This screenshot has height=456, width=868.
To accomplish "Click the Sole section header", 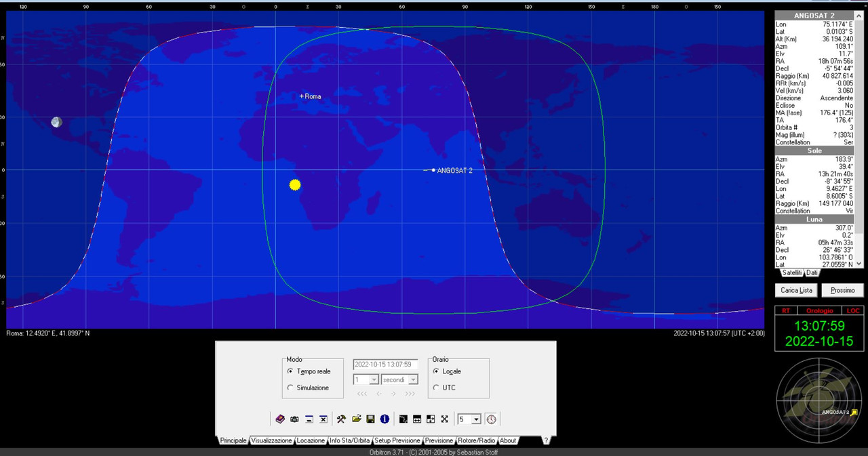I will tap(814, 151).
